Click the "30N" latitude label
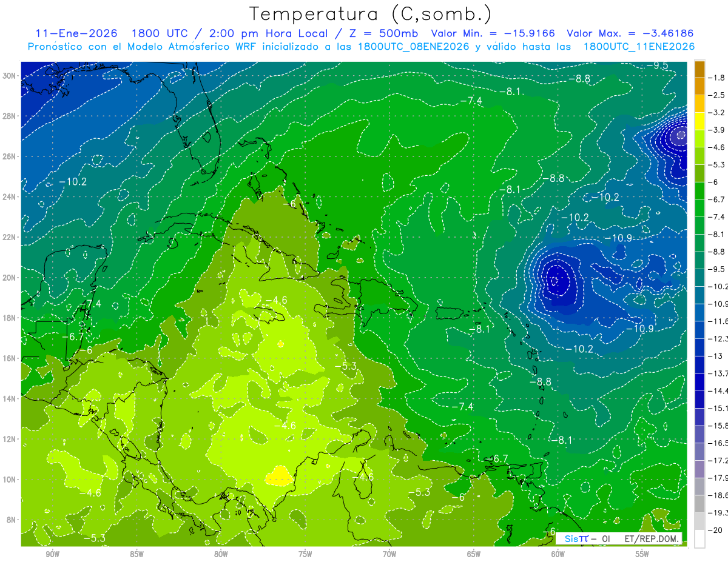The width and height of the screenshot is (728, 562). (x=10, y=76)
